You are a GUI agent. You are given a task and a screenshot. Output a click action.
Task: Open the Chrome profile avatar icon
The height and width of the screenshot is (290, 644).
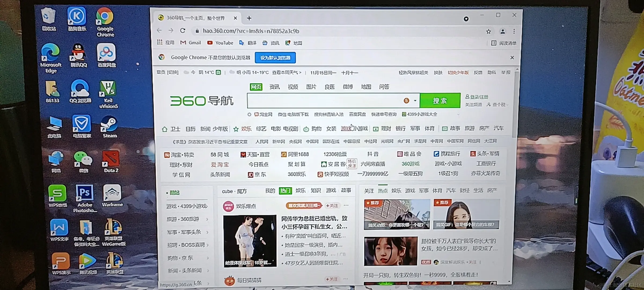(x=502, y=32)
